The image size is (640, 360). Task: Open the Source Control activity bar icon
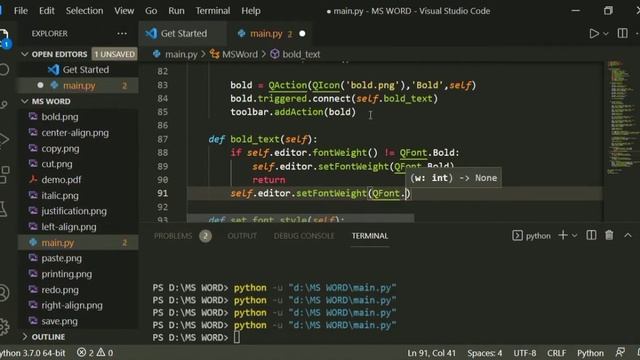coord(4,104)
